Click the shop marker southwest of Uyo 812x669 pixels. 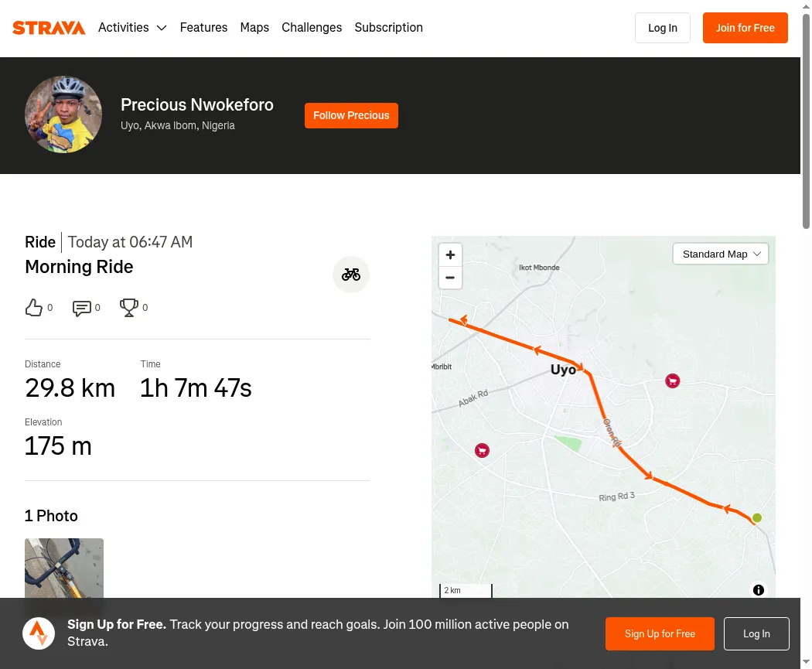click(x=482, y=450)
